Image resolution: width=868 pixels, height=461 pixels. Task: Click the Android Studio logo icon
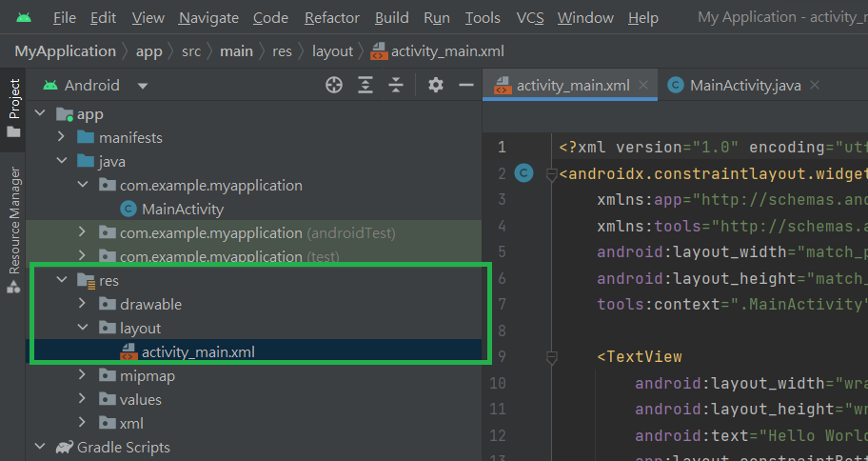pos(24,18)
